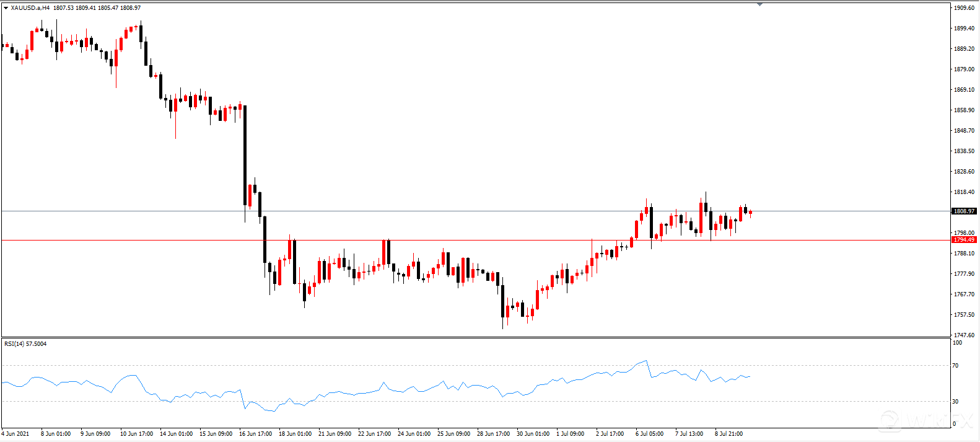980x442 pixels.
Task: Click the one-click trading arrow beside XAUUSD.a
Action: point(6,8)
